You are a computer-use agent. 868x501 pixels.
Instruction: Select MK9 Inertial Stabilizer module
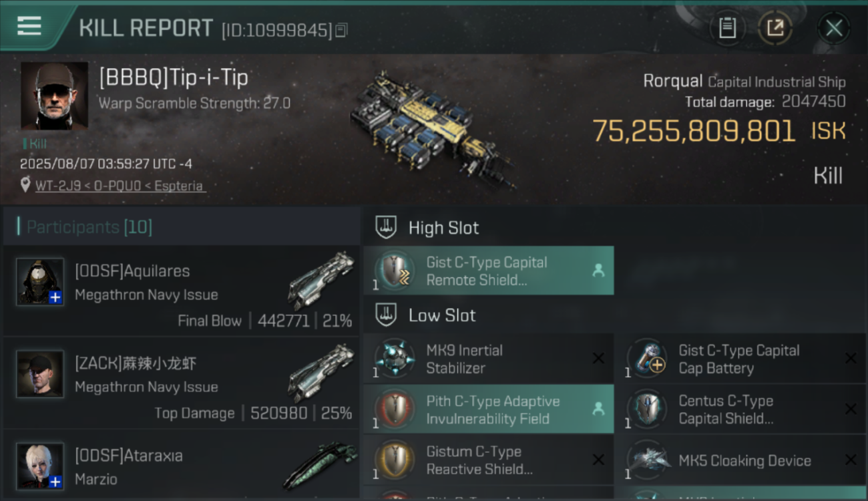[x=489, y=359]
